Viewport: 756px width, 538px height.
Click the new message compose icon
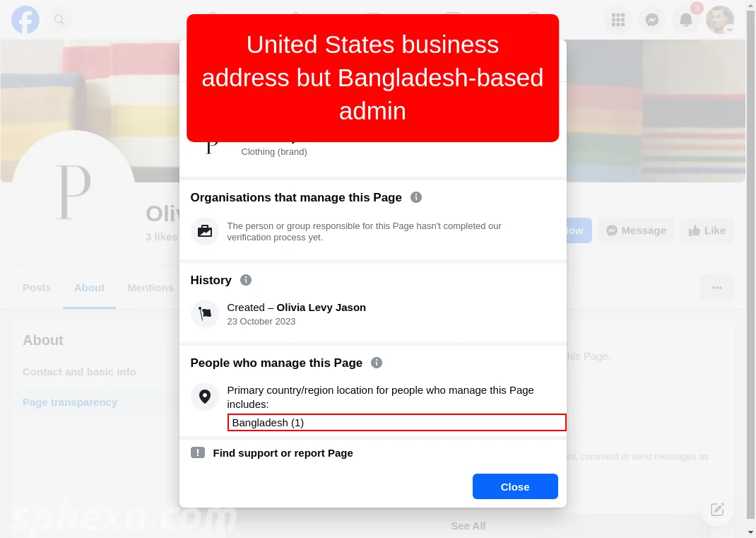click(717, 509)
